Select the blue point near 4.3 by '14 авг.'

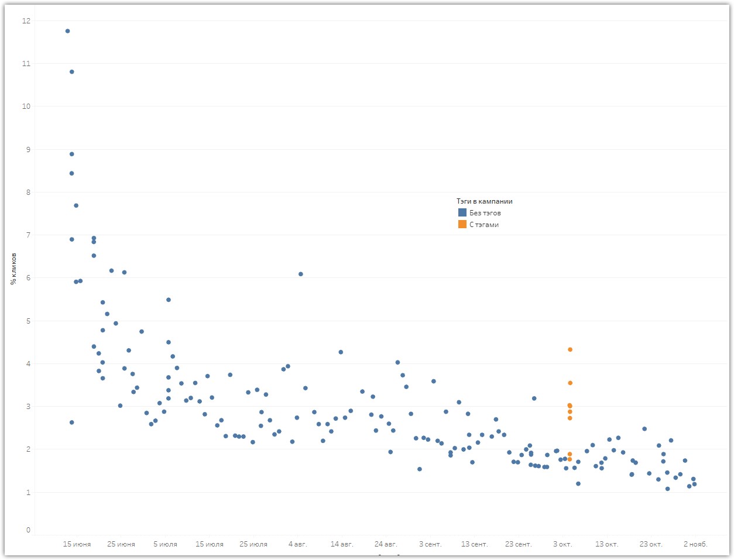[x=341, y=352]
